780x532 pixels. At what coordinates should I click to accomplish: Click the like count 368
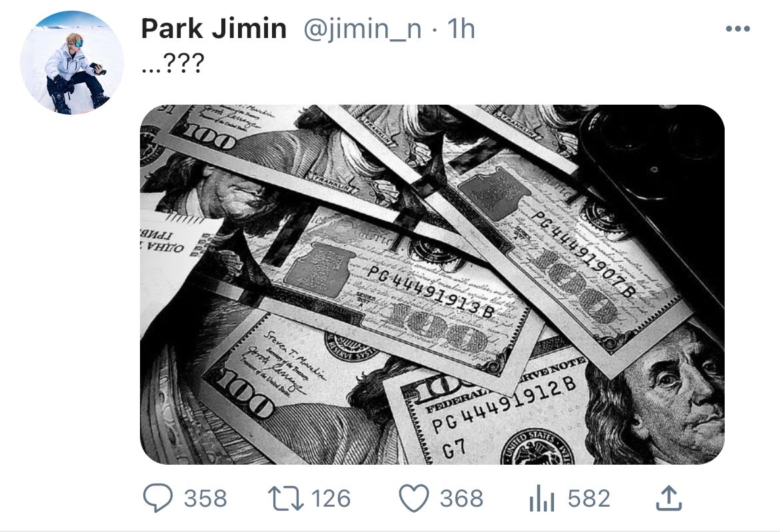(461, 498)
